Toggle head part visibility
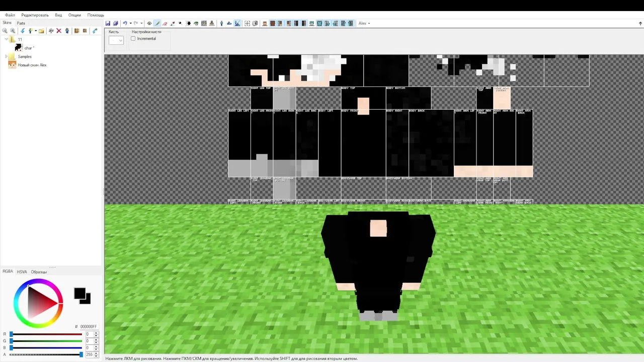644x362 pixels. tap(264, 23)
